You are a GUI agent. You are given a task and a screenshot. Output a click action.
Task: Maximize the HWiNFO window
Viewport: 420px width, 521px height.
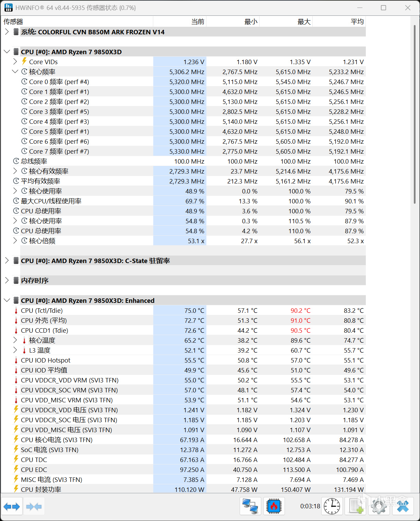[x=384, y=8]
